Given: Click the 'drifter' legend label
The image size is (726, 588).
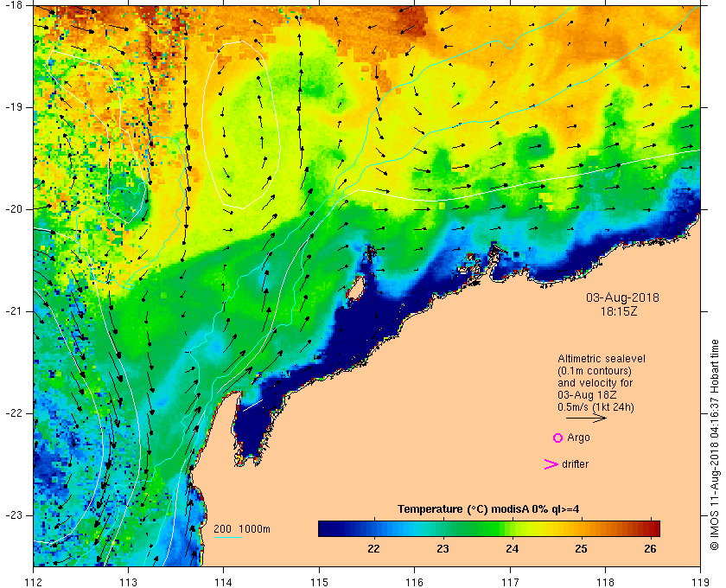Looking at the screenshot, I should tap(575, 464).
